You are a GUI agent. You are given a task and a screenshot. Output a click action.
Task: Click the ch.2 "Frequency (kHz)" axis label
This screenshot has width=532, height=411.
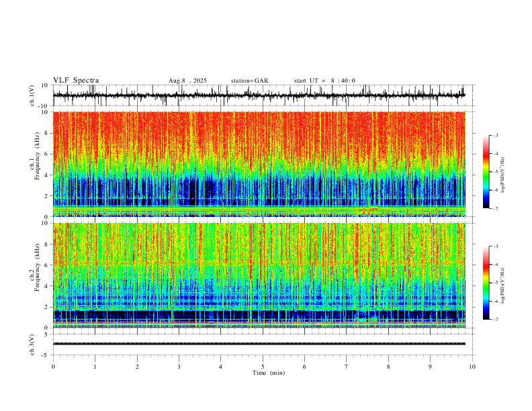coord(38,267)
